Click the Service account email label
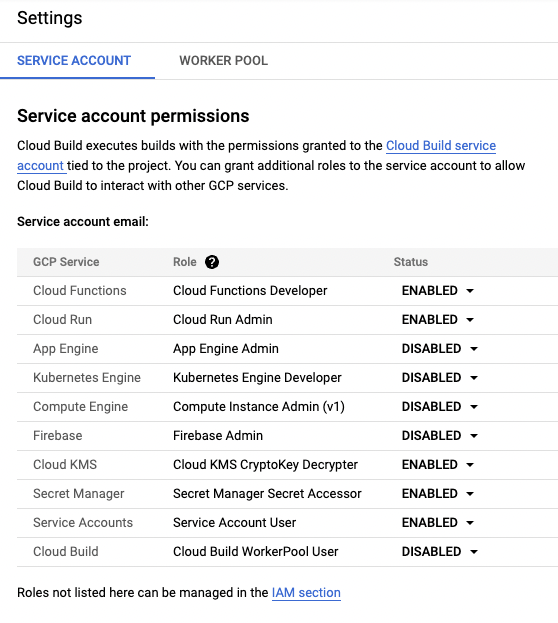Screen dimensions: 558x623 coord(83,222)
